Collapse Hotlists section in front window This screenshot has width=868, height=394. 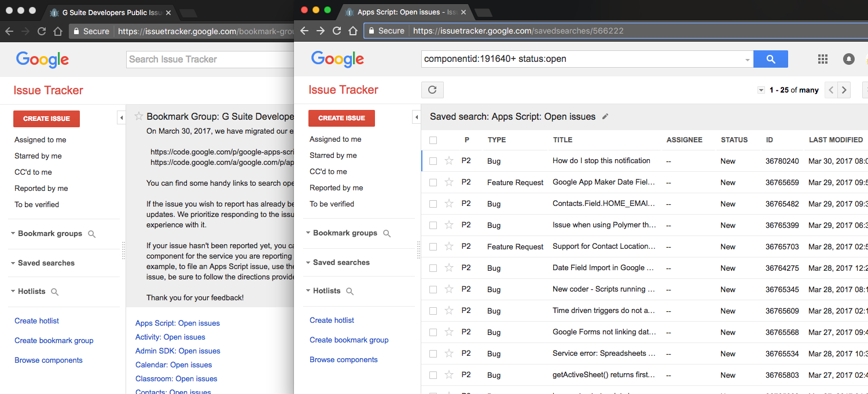pos(308,291)
